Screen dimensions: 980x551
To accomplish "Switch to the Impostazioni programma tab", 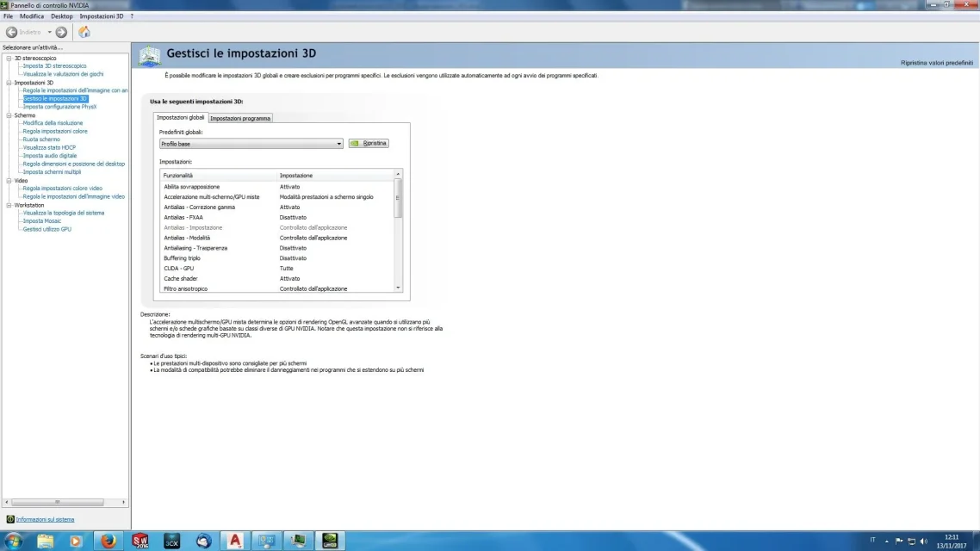I will [x=240, y=118].
